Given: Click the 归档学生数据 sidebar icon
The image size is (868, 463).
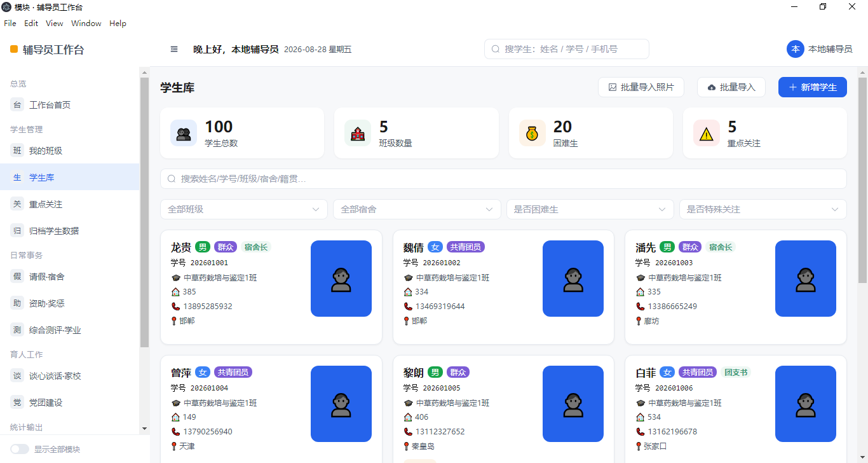Looking at the screenshot, I should 17,231.
